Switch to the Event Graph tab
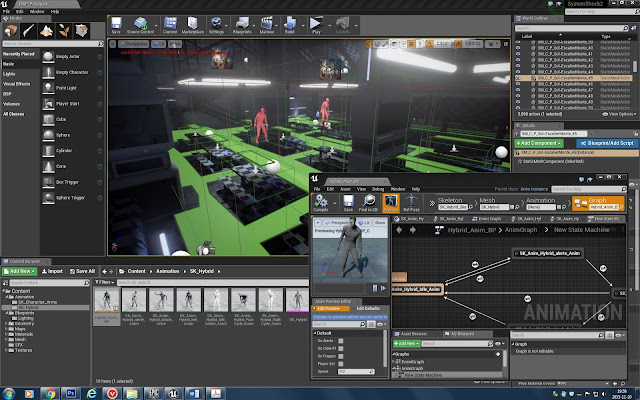The width and height of the screenshot is (640, 400). coord(486,219)
